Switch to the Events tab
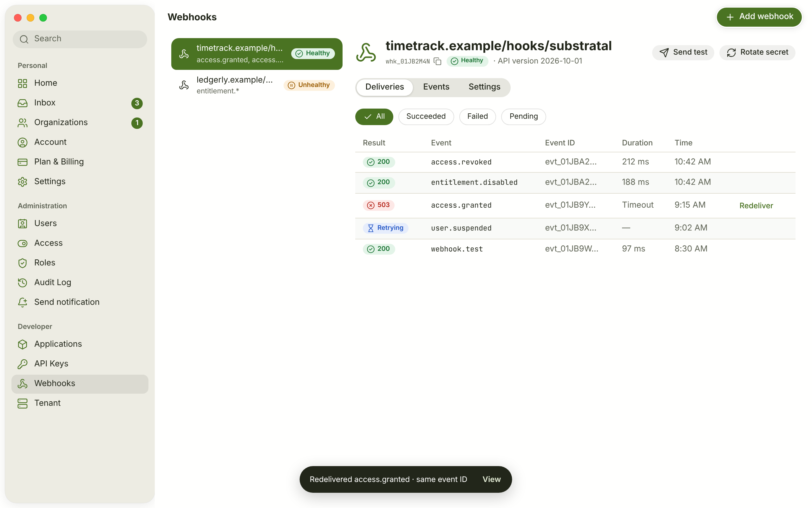 (x=436, y=87)
